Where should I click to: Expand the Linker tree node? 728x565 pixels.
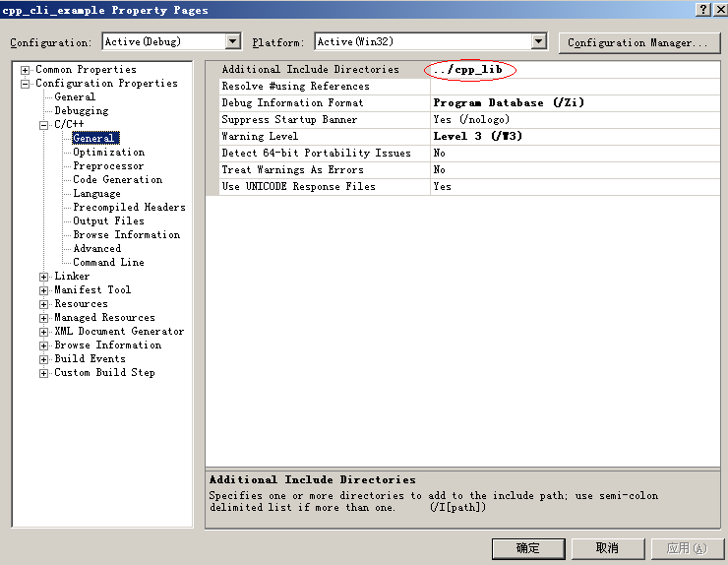coord(44,277)
